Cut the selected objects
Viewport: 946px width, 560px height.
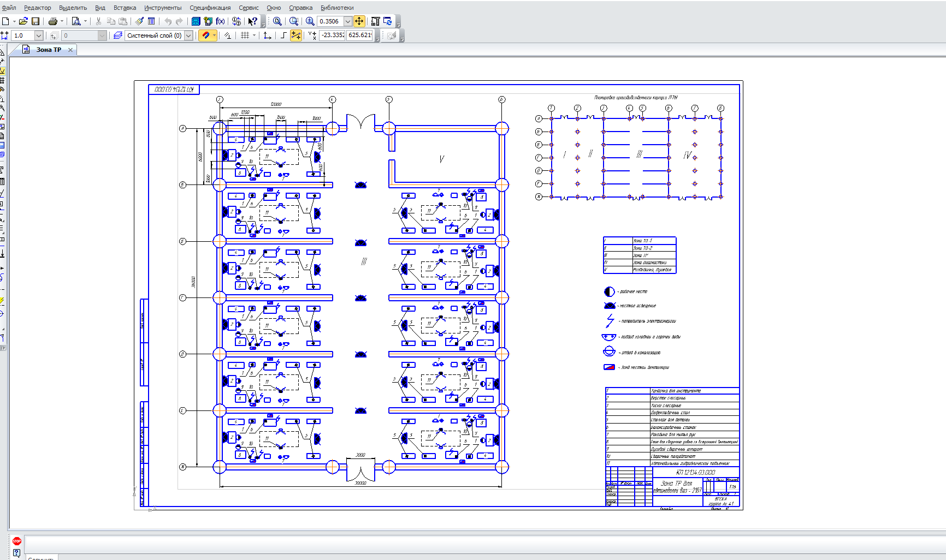point(99,21)
